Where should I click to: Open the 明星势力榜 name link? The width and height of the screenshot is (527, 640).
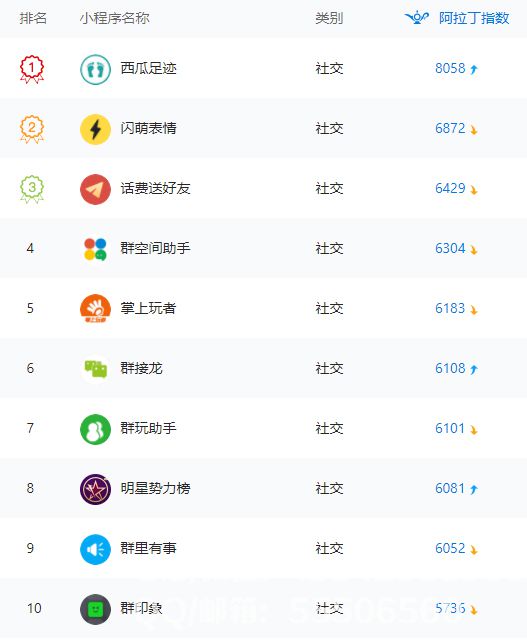click(x=156, y=488)
